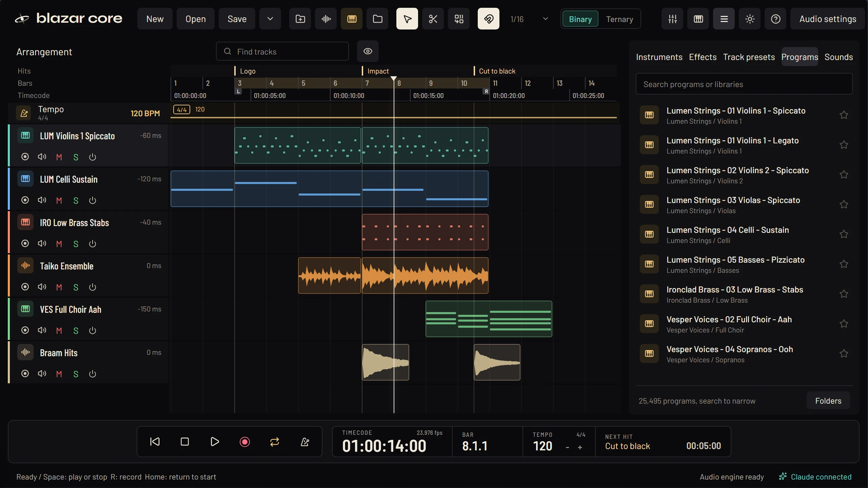Click the Find tracks search field

coord(282,52)
